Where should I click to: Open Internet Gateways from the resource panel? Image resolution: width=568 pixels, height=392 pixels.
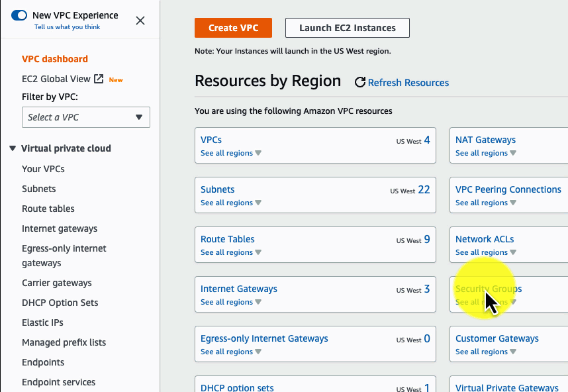[238, 289]
